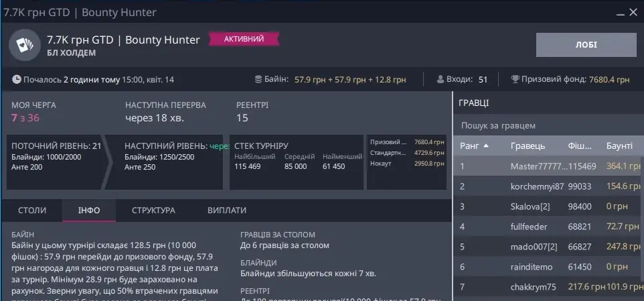Click the chip stack buy-in icon

258,80
